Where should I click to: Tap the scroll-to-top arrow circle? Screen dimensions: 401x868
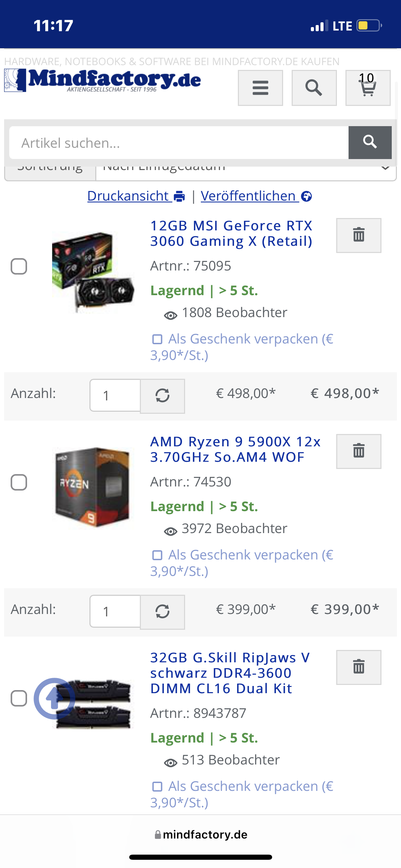(x=54, y=698)
